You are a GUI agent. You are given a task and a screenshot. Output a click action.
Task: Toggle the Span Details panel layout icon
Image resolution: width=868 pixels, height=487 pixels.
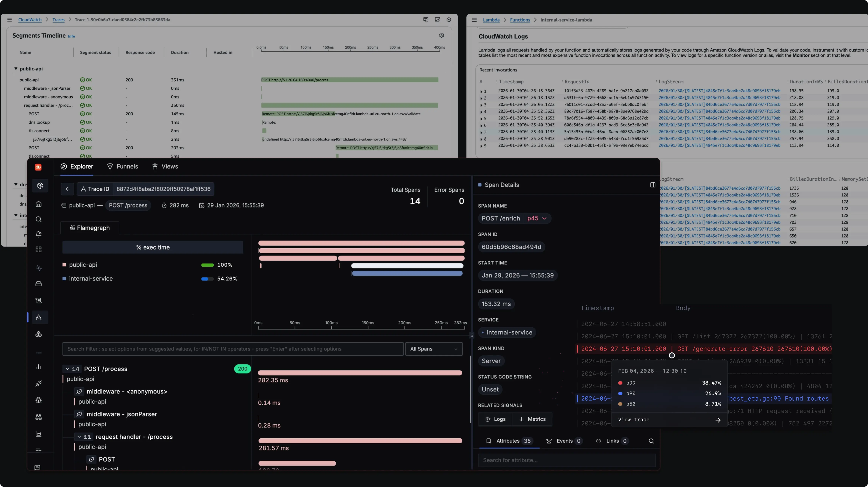[653, 185]
